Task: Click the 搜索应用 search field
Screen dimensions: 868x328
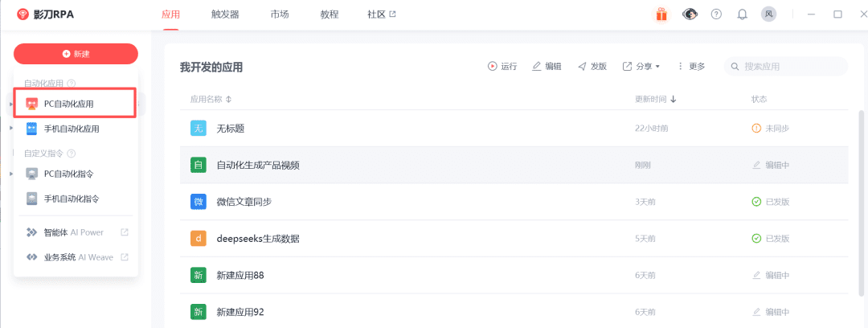Action: click(x=792, y=67)
